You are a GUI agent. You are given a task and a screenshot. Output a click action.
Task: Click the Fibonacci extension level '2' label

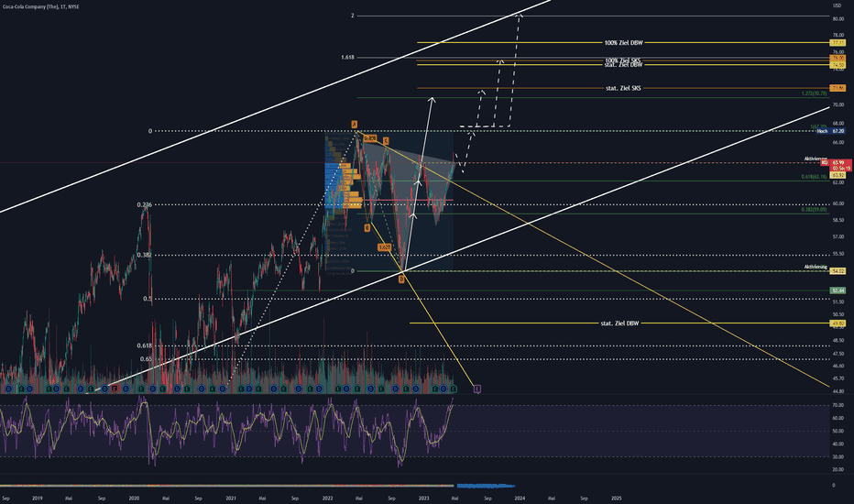353,16
